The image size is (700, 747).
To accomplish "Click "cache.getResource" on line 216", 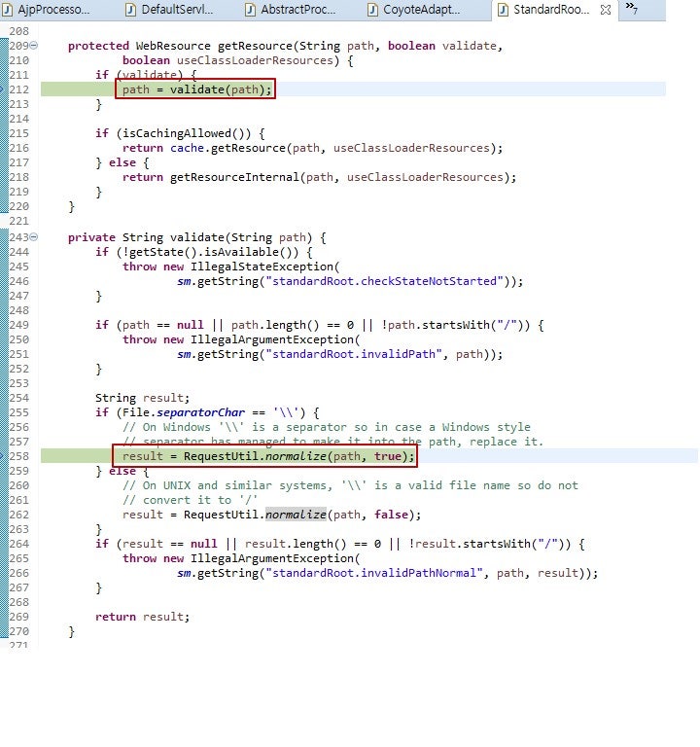I will click(x=227, y=148).
